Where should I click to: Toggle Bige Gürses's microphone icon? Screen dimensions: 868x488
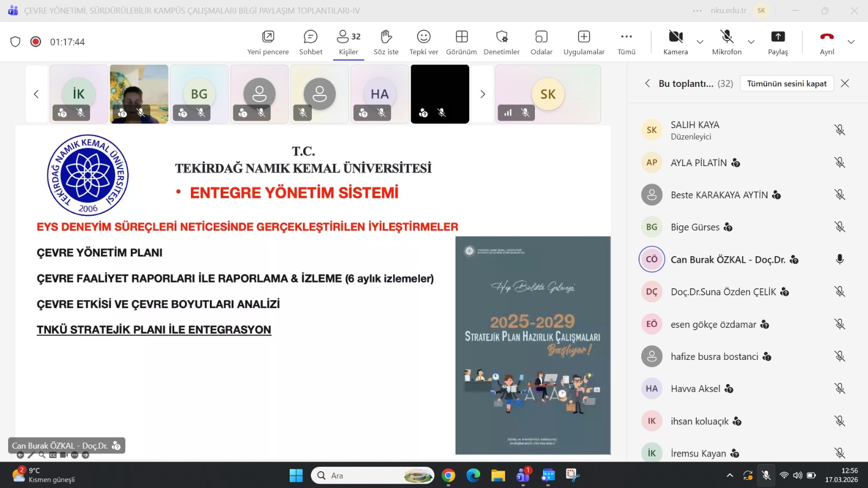[840, 227]
